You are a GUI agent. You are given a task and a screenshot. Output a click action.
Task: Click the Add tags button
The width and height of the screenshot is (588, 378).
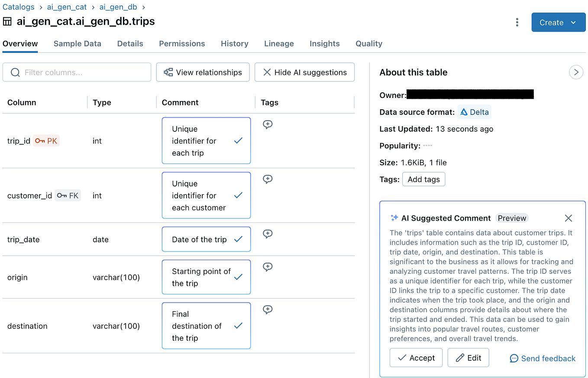(423, 179)
